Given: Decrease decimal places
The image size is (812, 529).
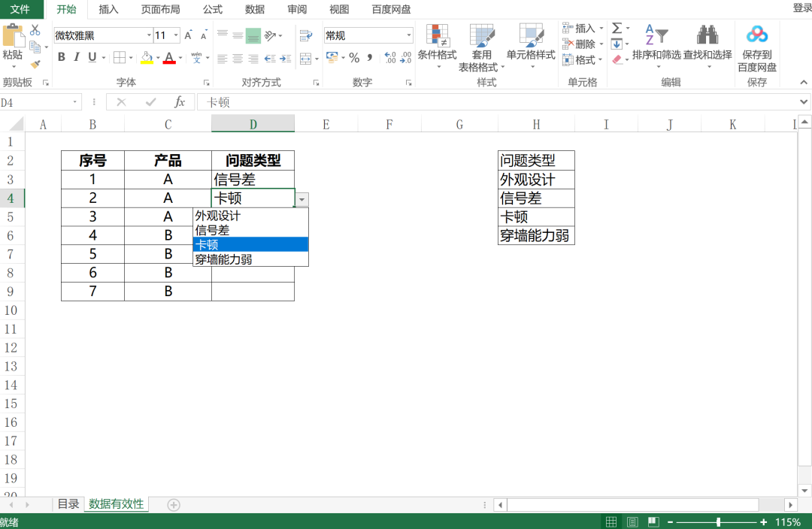Looking at the screenshot, I should click(x=406, y=57).
